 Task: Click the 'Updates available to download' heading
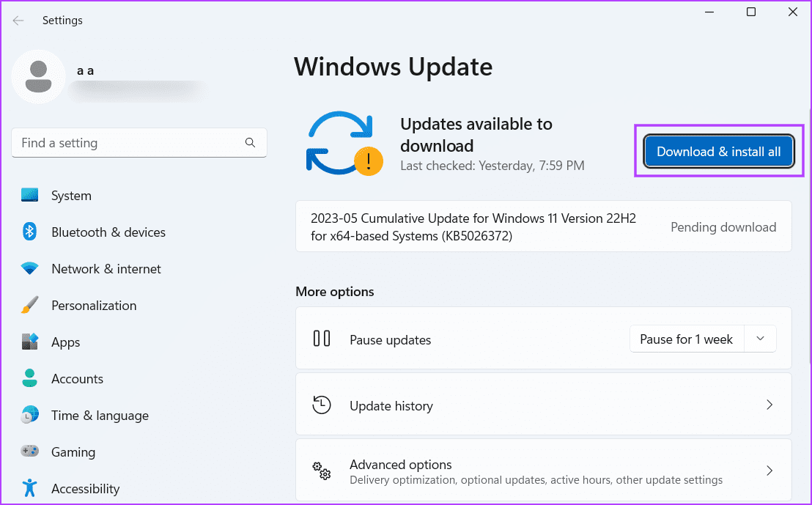pyautogui.click(x=476, y=135)
